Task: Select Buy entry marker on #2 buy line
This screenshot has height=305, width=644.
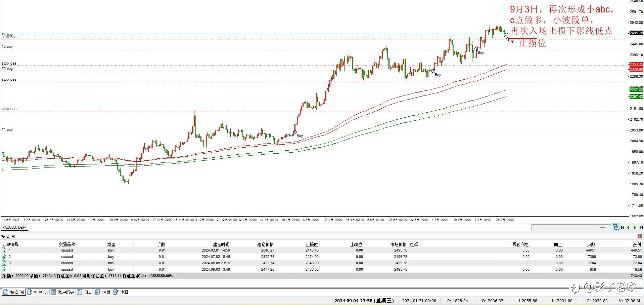Action: click(433, 71)
